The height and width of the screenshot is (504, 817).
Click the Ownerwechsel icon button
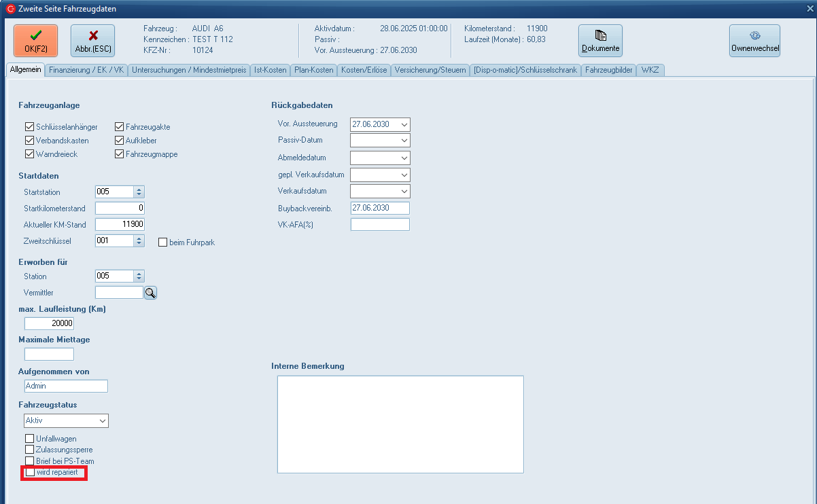754,41
